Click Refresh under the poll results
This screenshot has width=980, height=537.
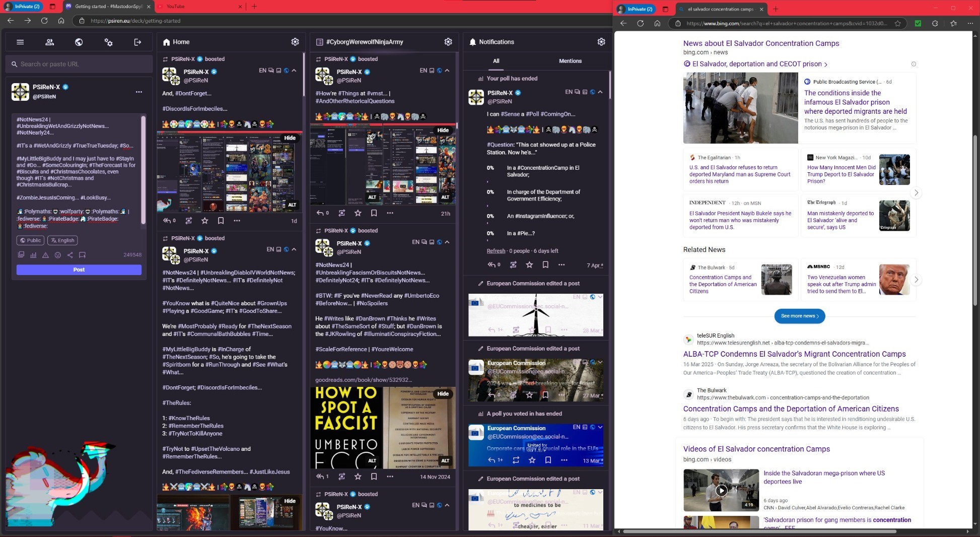tap(496, 251)
